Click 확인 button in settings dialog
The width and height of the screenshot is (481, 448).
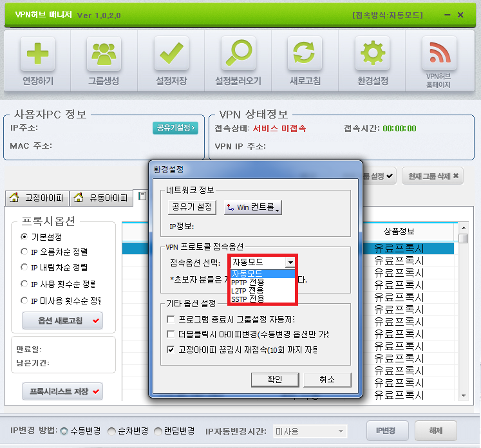click(266, 379)
